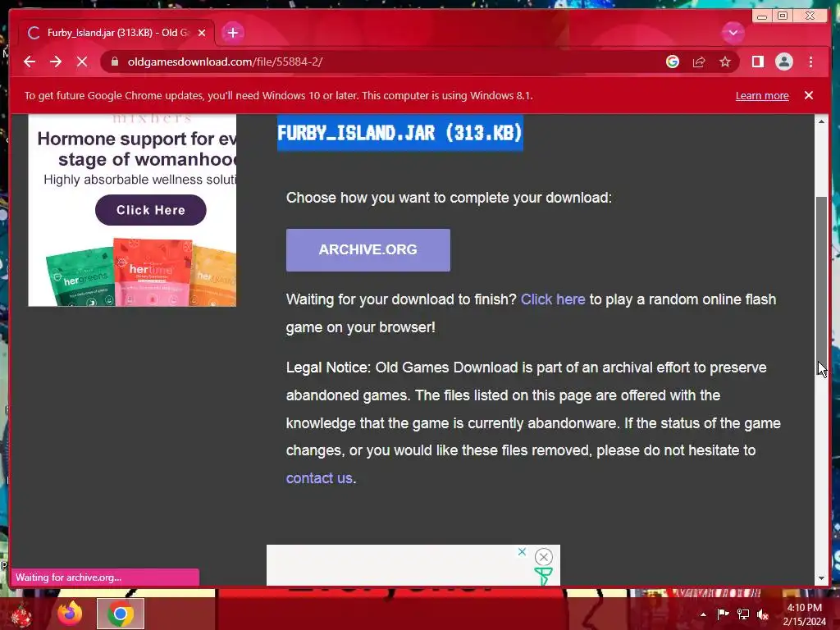Viewport: 840px width, 630px height.
Task: Click the page scrollbar up arrow
Action: [821, 121]
